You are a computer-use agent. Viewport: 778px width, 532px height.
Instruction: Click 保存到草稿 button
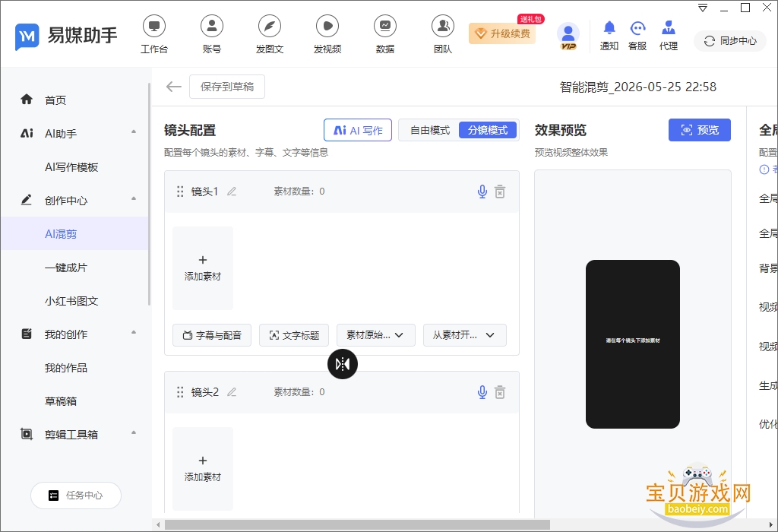(226, 87)
